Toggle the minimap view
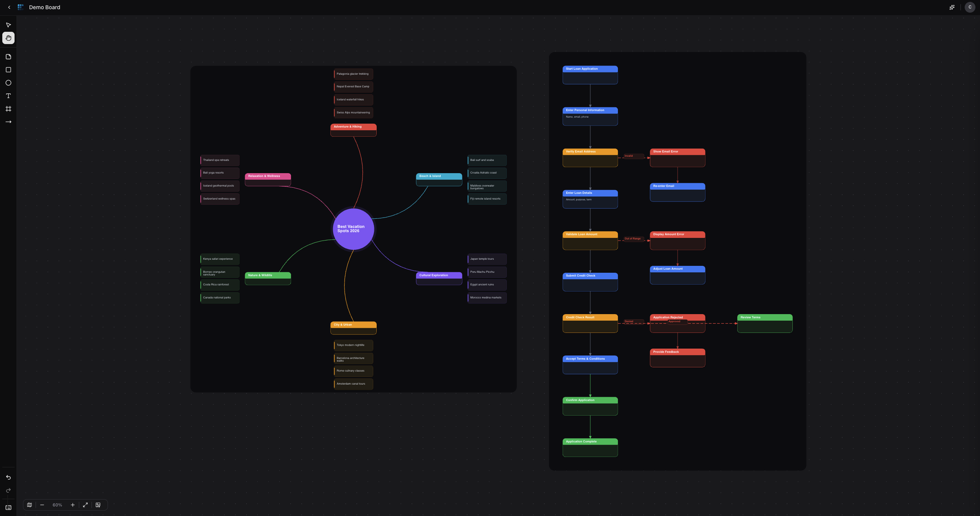Screen dimensions: 980x516 (x=29, y=505)
